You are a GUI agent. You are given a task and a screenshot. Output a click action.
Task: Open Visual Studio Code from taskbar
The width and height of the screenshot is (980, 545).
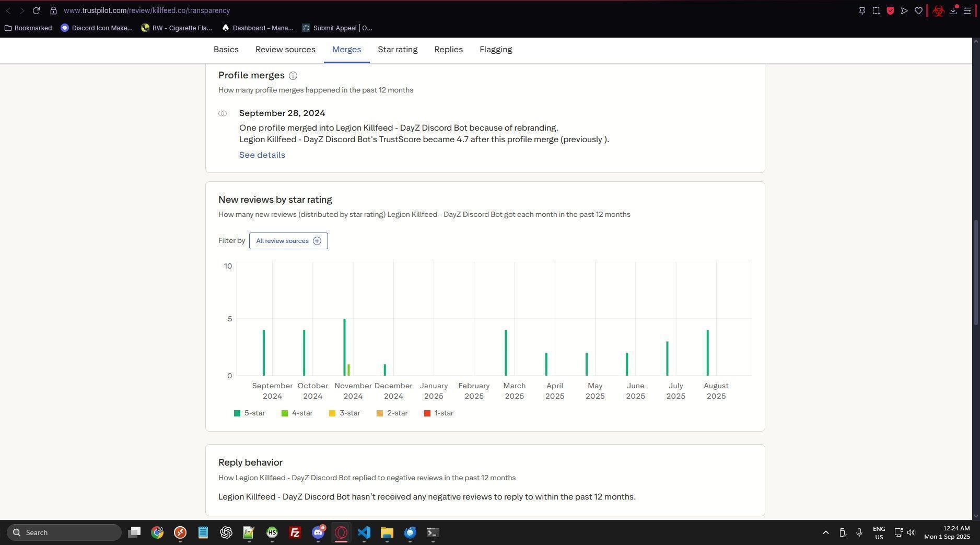(364, 532)
